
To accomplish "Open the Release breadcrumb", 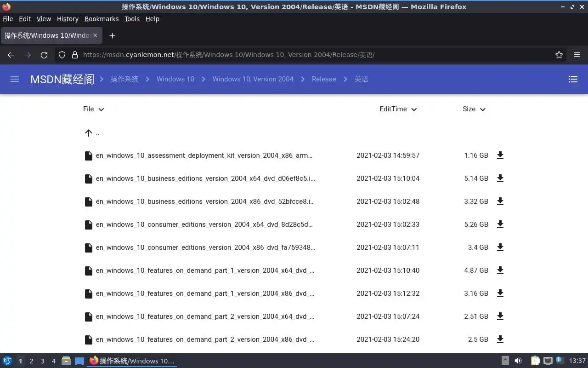I will click(x=324, y=79).
